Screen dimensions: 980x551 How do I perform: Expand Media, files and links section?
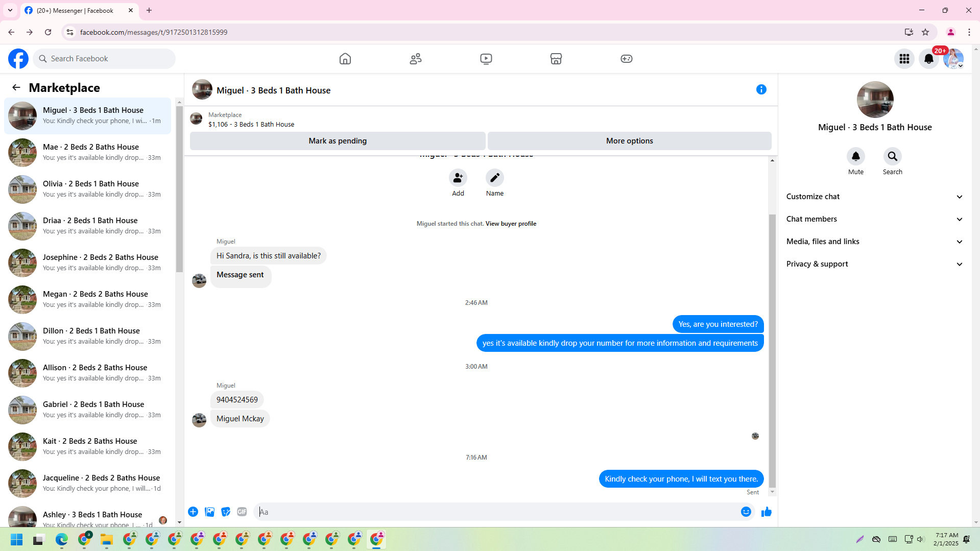click(875, 242)
